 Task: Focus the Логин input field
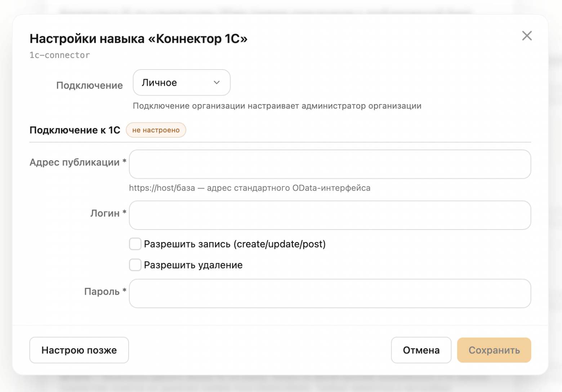pos(330,215)
